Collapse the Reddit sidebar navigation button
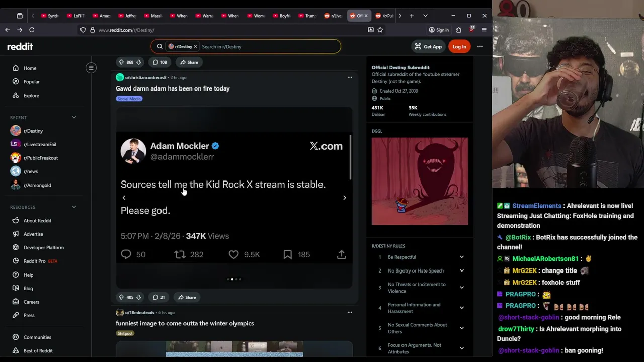This screenshot has height=362, width=644. pos(91,68)
